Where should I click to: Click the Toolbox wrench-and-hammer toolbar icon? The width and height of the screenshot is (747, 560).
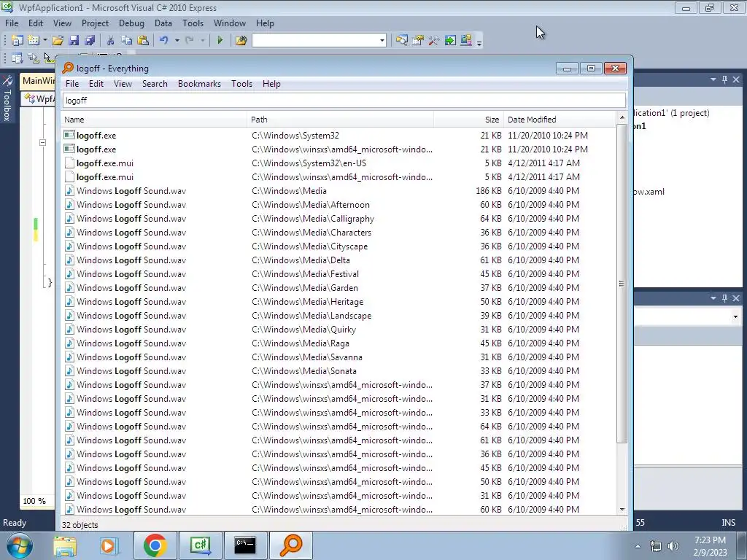(x=433, y=41)
